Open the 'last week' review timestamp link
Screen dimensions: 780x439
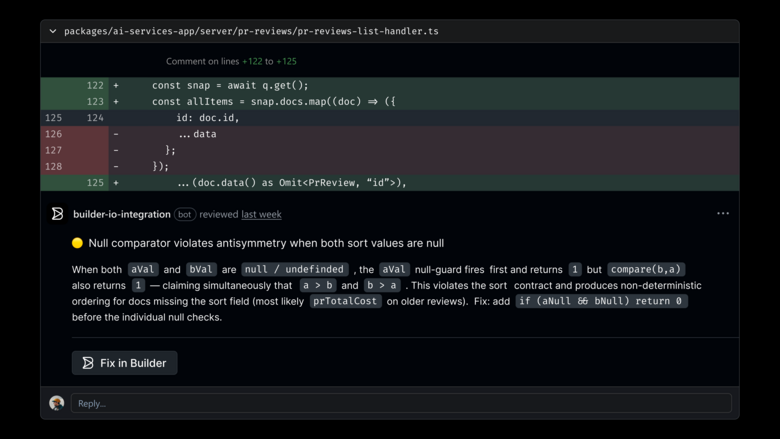(261, 214)
